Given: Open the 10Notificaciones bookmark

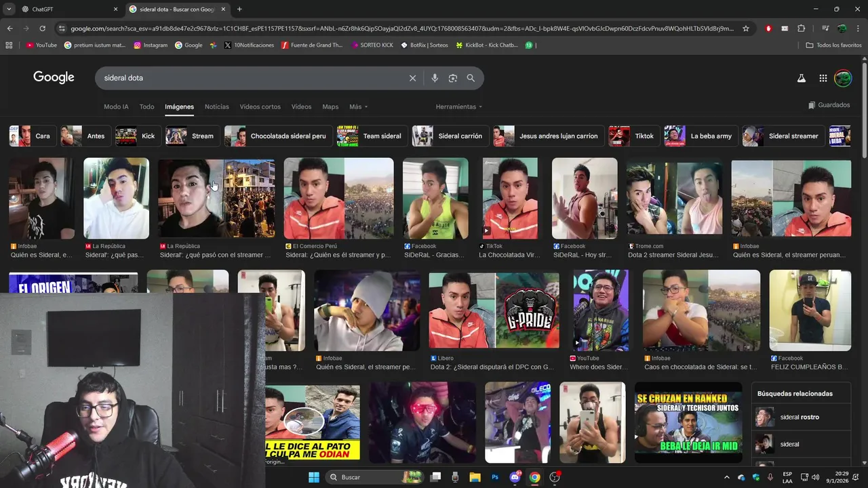Looking at the screenshot, I should [x=249, y=45].
